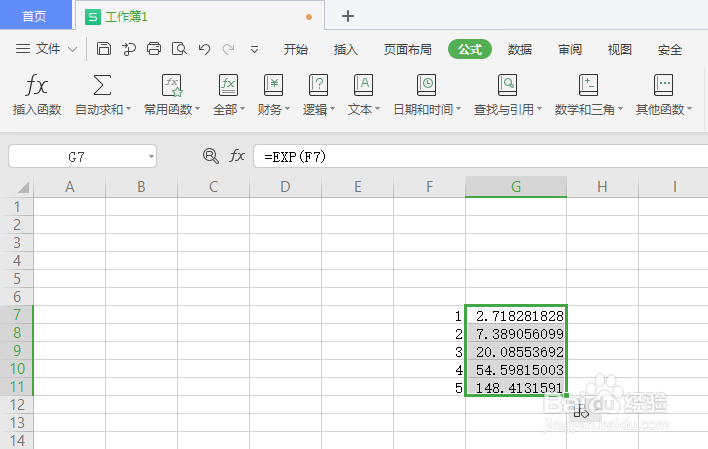Open the 文件 menu dropdown chevron
Viewport: 708px width, 449px height.
tap(73, 49)
